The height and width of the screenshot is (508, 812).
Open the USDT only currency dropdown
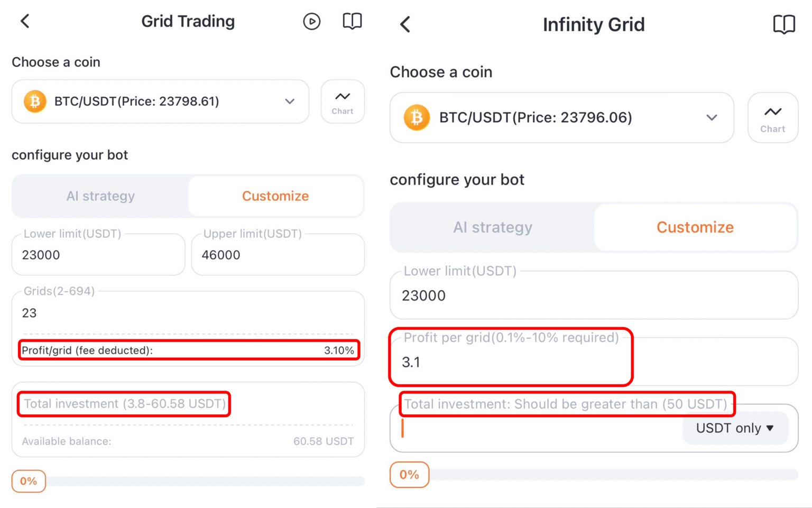point(734,428)
